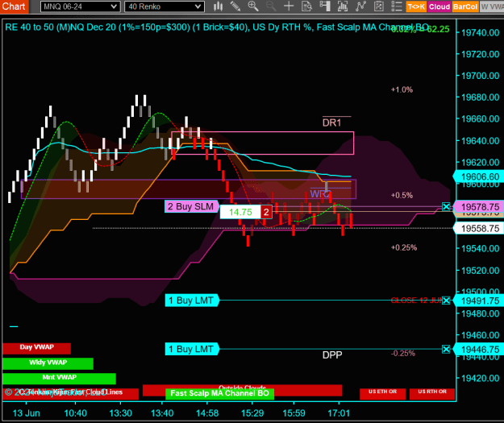The image size is (504, 423).
Task: Toggle the Wkly VWAP indicator button
Action: point(48,363)
